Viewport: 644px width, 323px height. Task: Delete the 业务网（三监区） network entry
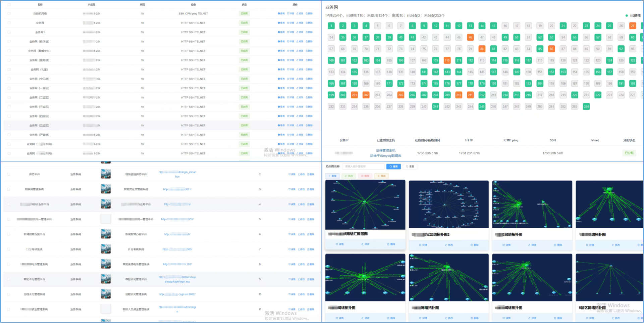309,107
